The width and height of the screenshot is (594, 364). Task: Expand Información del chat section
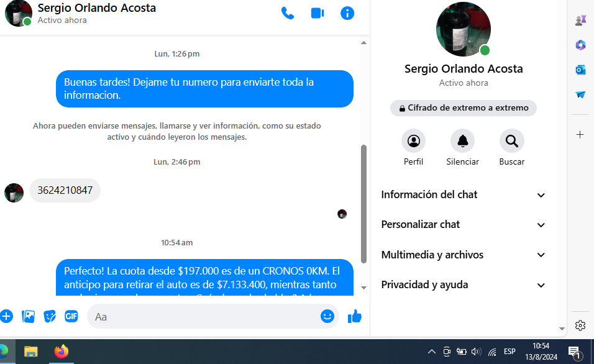point(463,195)
